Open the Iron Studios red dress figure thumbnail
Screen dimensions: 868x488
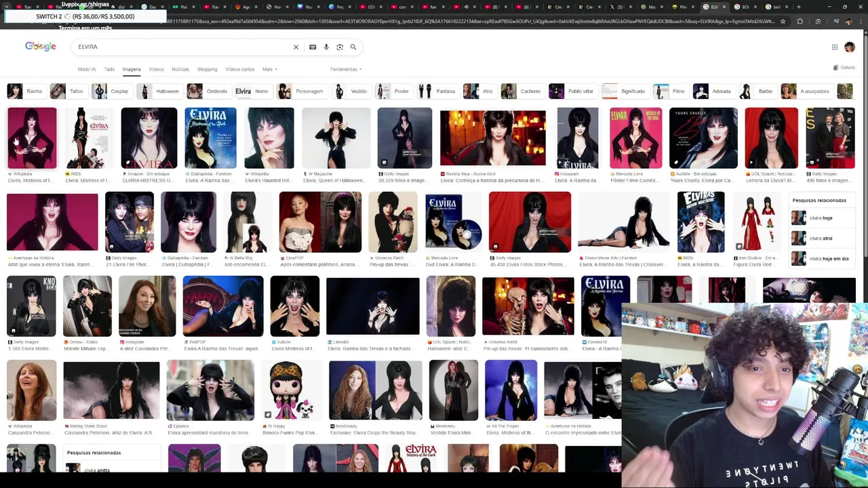coord(758,222)
